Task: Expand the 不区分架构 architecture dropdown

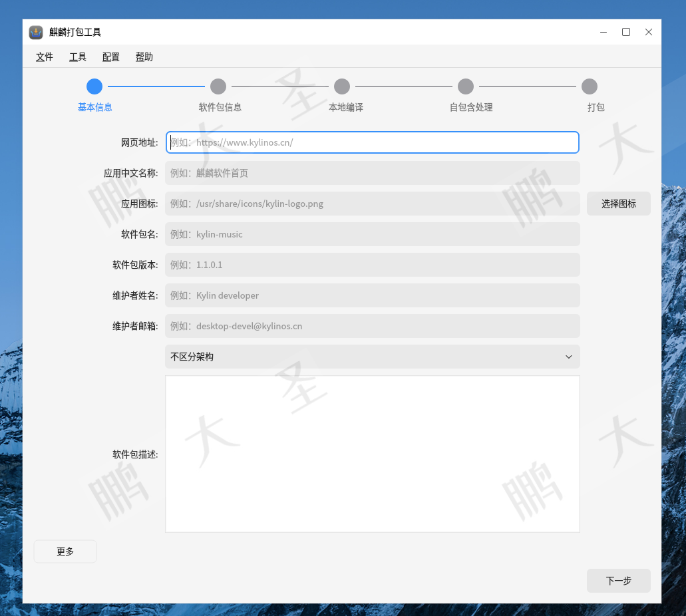Action: pos(372,357)
